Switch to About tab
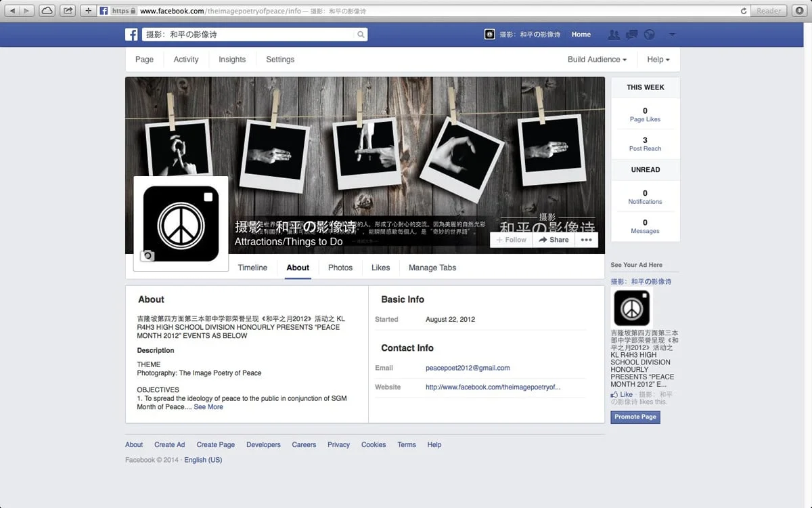 298,268
